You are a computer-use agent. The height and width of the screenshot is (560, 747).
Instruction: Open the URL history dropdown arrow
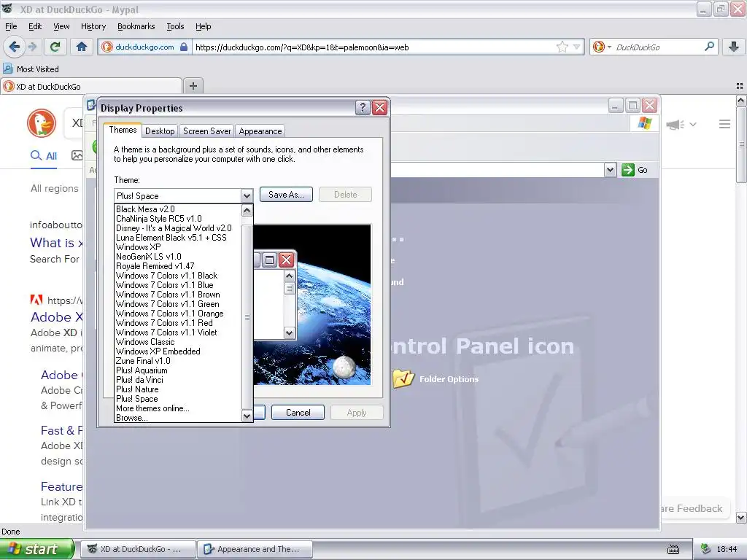tap(576, 47)
